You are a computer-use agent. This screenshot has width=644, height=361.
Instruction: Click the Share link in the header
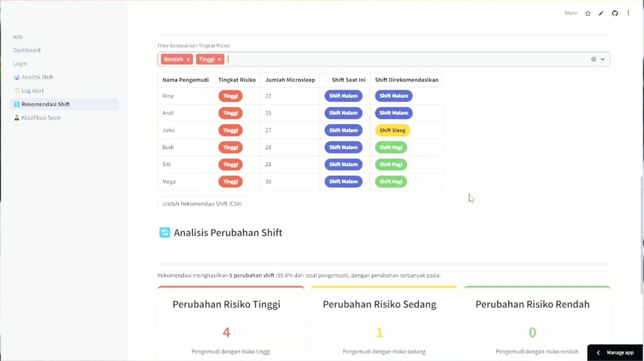point(571,13)
